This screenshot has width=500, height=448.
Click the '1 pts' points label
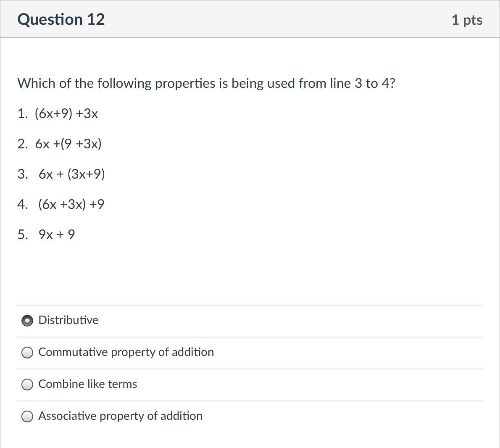pyautogui.click(x=467, y=20)
